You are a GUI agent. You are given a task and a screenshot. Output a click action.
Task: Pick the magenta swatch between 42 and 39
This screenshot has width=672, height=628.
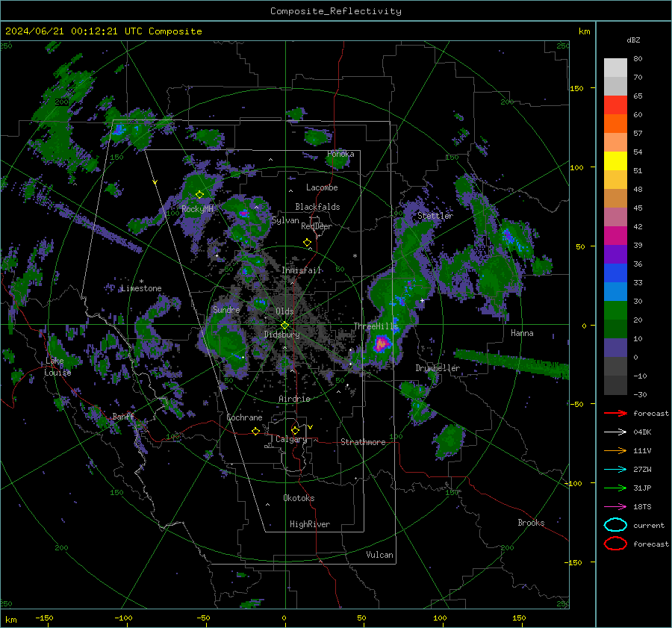tap(615, 236)
